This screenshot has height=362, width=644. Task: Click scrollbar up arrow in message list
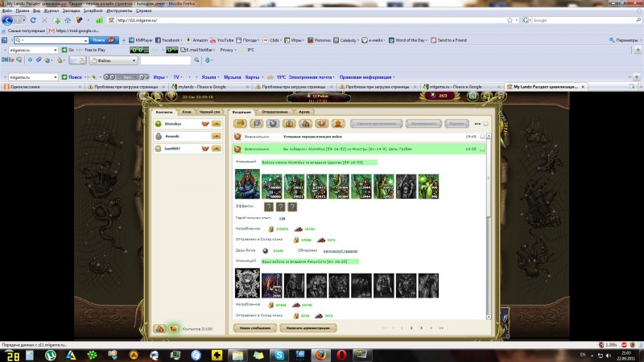[x=489, y=136]
